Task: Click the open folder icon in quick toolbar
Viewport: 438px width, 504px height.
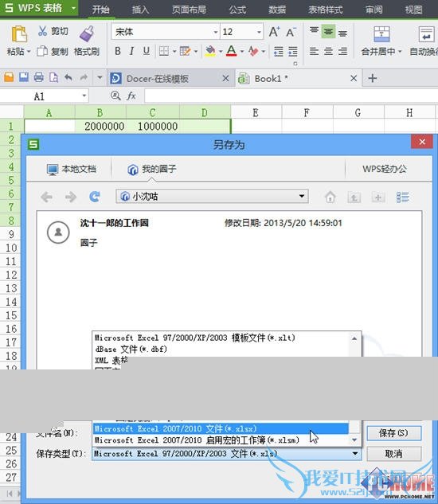Action: 9,77
